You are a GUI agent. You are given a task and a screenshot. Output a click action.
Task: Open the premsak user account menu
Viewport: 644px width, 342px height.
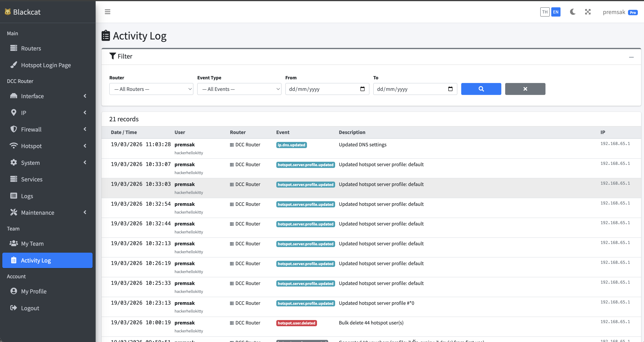tap(614, 12)
